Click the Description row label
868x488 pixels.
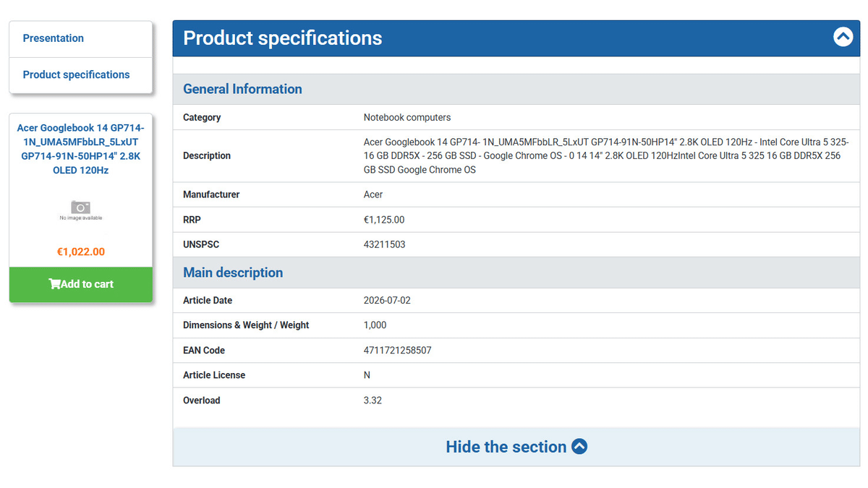(x=207, y=155)
